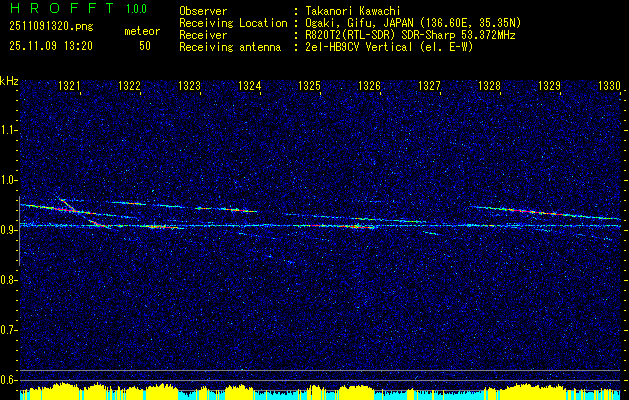Click the 0.7 frequency axis label
The image size is (629, 400).
click(x=8, y=330)
